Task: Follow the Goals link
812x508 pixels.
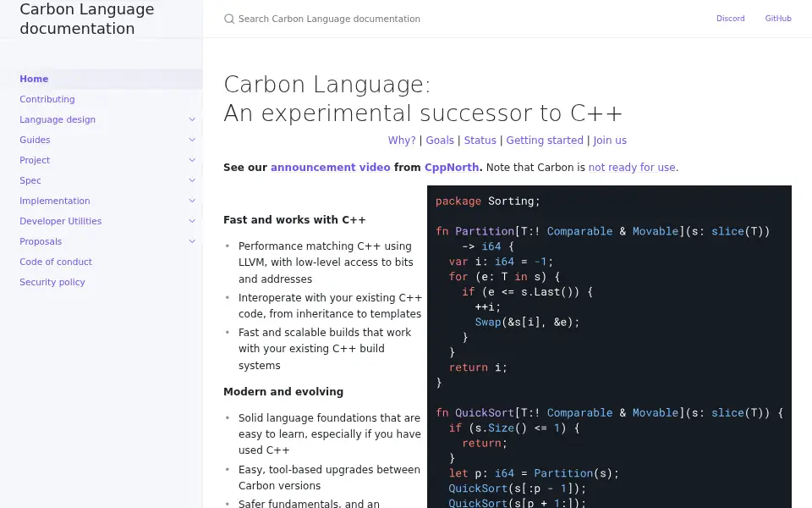Action: tap(440, 141)
